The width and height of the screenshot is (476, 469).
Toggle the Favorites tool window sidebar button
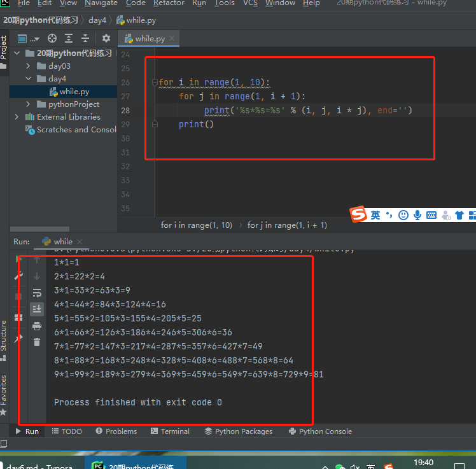pos(3,395)
